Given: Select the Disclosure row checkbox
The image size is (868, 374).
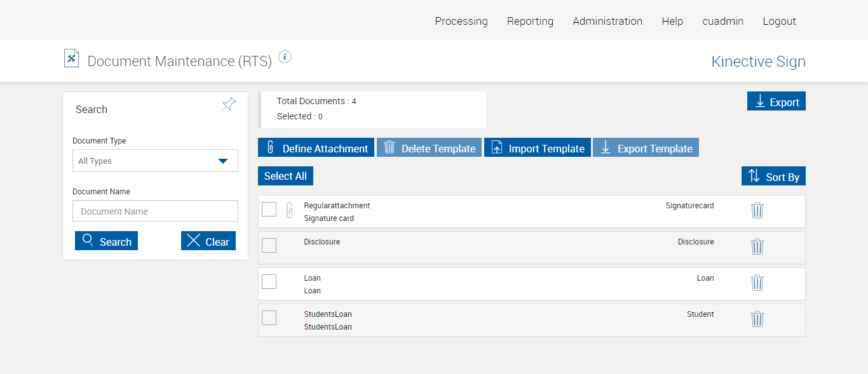Looking at the screenshot, I should pyautogui.click(x=269, y=245).
